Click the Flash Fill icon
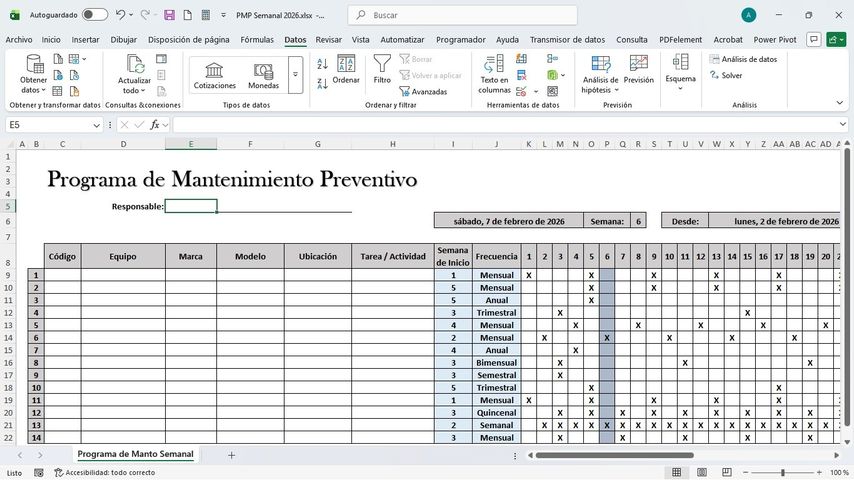This screenshot has height=480, width=854. coord(521,59)
